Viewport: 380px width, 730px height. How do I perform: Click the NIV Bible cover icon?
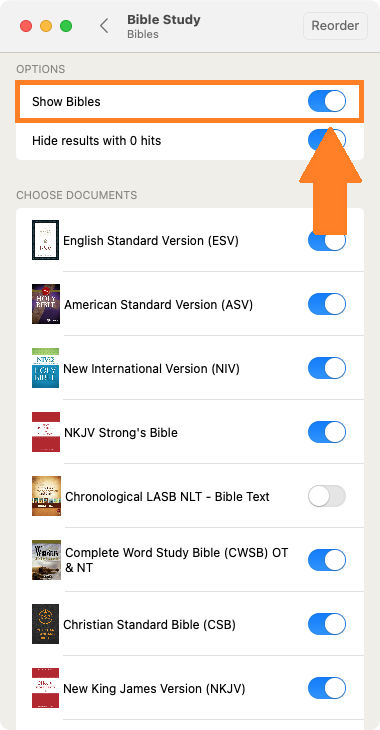pyautogui.click(x=46, y=368)
